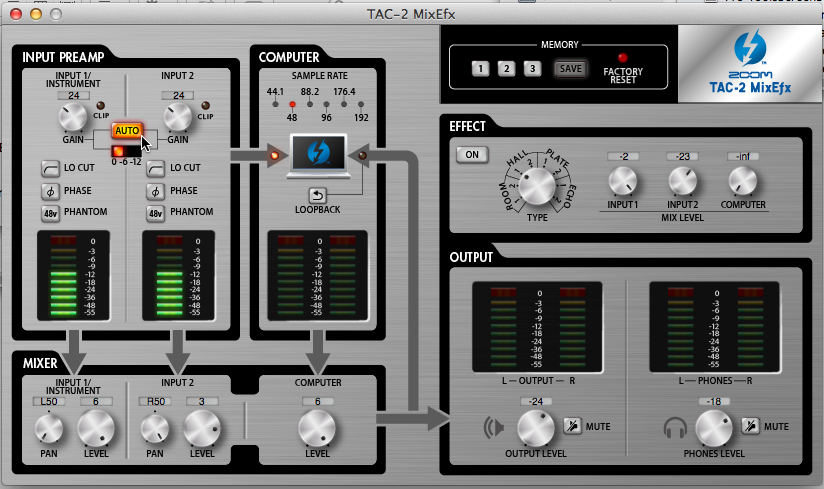Click the INPUT2 effect mix level knob

coord(683,181)
